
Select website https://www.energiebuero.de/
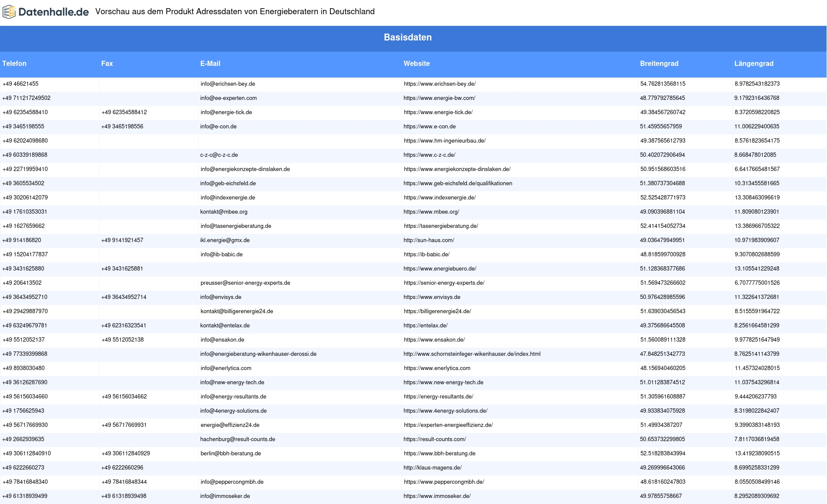440,269
